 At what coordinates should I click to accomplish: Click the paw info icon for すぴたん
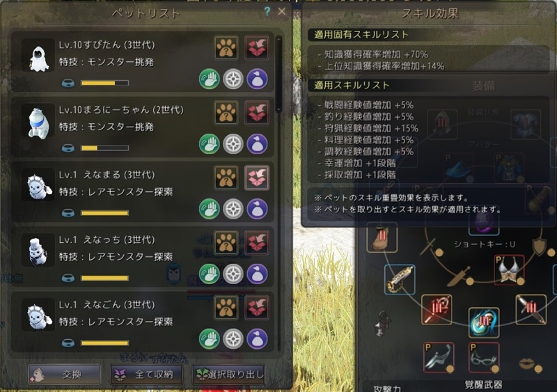point(226,47)
